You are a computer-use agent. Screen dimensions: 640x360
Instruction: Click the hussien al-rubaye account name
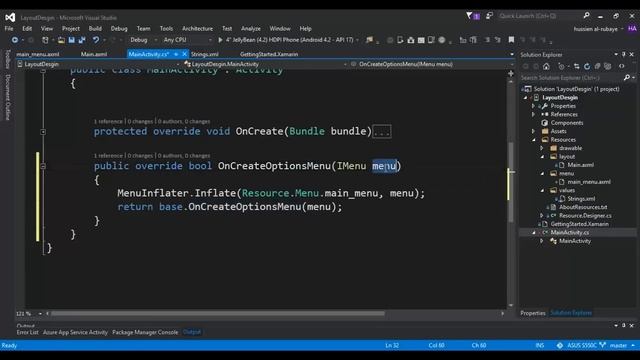tap(596, 29)
